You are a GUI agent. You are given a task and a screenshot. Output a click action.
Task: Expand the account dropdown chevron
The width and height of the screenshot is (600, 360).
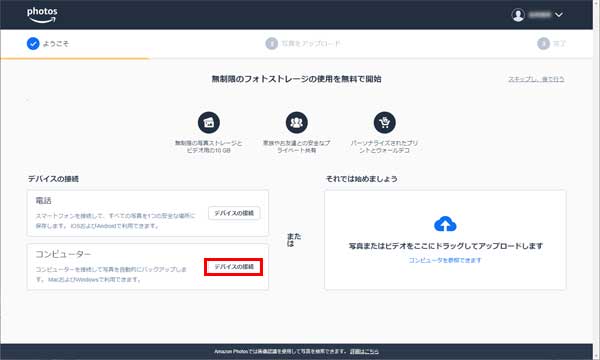(x=559, y=15)
